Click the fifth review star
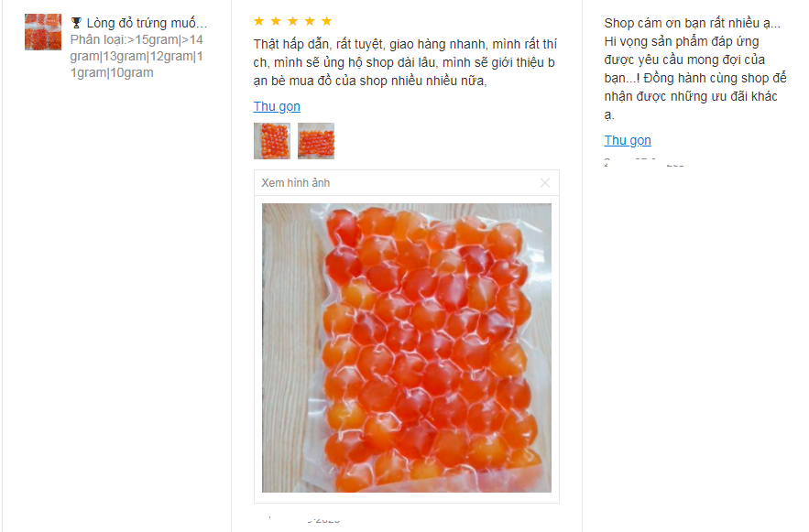Viewport: 809px width, 532px height. pos(326,21)
